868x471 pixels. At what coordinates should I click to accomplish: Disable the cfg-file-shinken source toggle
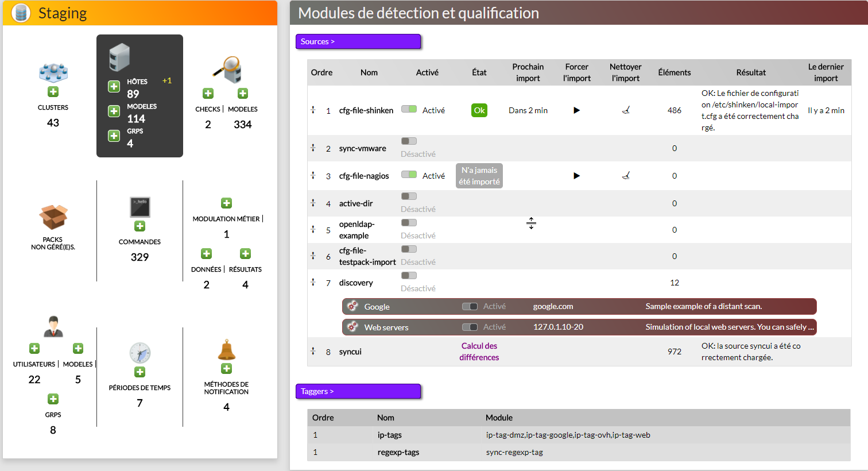click(x=409, y=109)
